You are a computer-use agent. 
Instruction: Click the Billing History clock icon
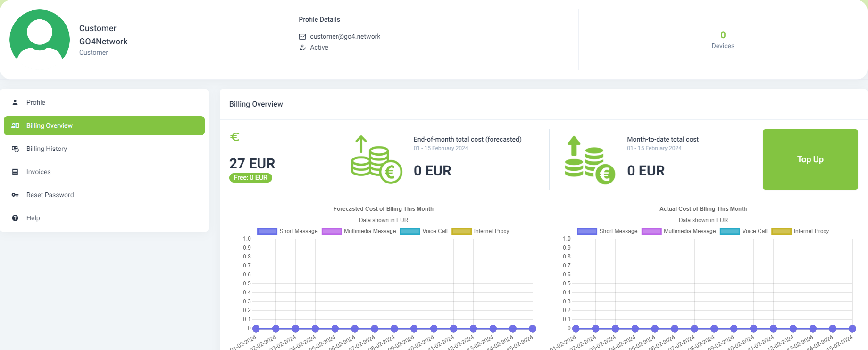coord(15,149)
